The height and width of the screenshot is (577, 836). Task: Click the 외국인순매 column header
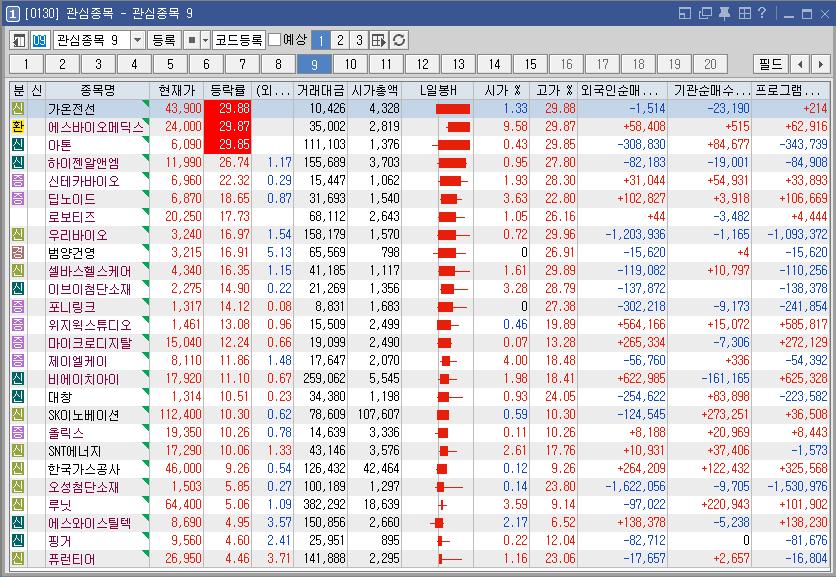tap(623, 91)
